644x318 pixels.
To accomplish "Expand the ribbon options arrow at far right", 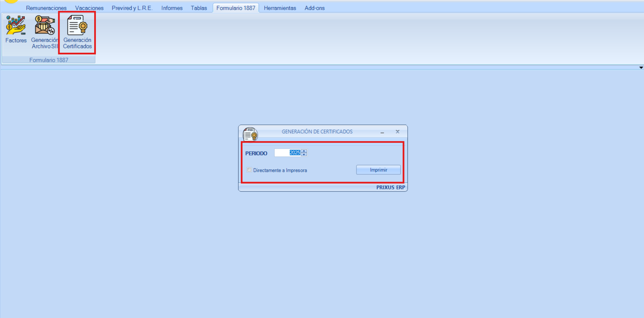I will pyautogui.click(x=641, y=67).
